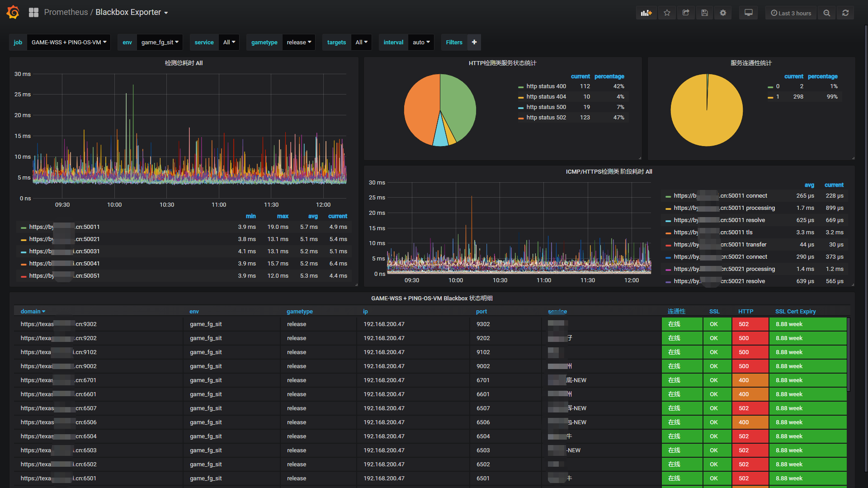Click the pie chart of HTTP status statistics

tap(440, 110)
